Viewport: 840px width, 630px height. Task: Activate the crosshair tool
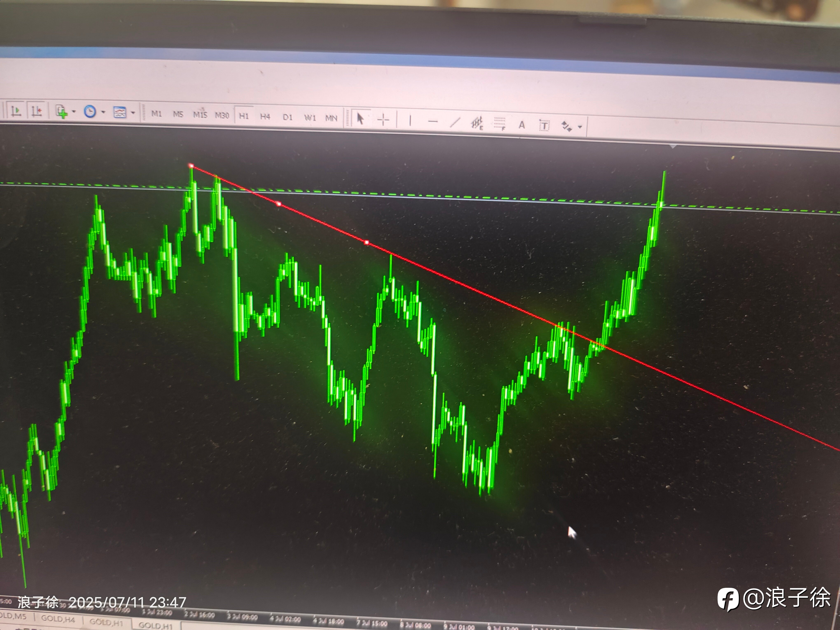[384, 120]
